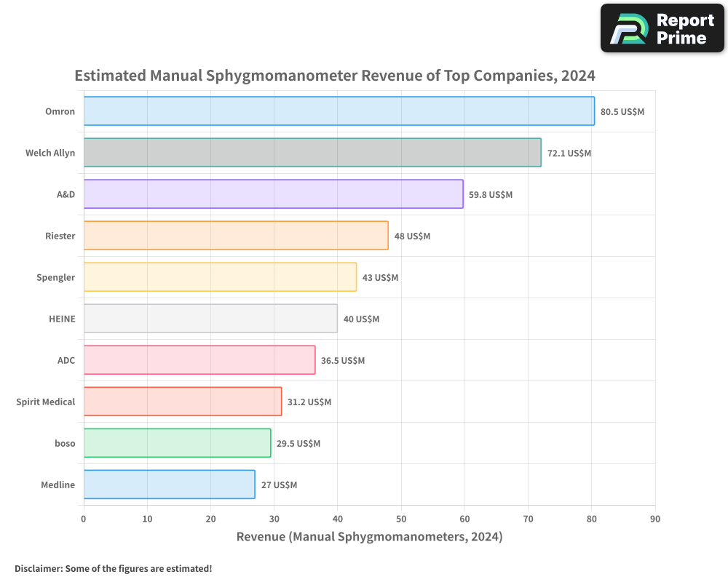Click the Welch Allyn axis label
Image resolution: width=728 pixels, height=582 pixels.
point(50,153)
